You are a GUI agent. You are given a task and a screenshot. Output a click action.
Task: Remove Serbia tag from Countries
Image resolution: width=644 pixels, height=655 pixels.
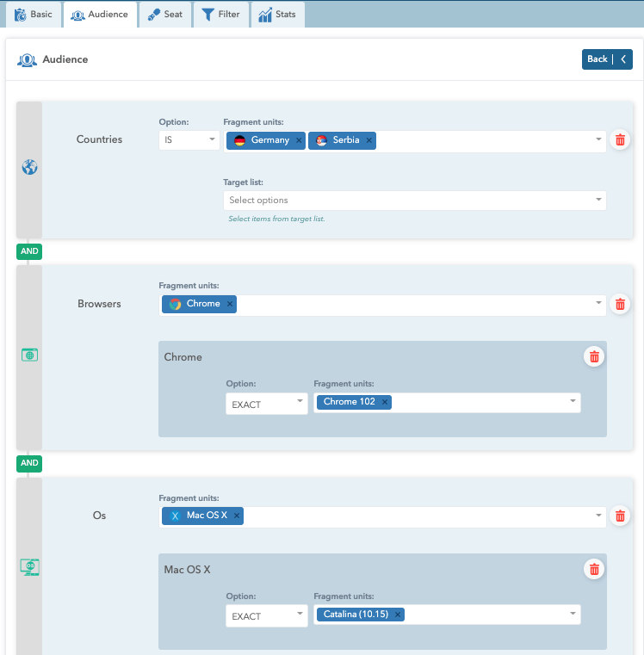(368, 140)
